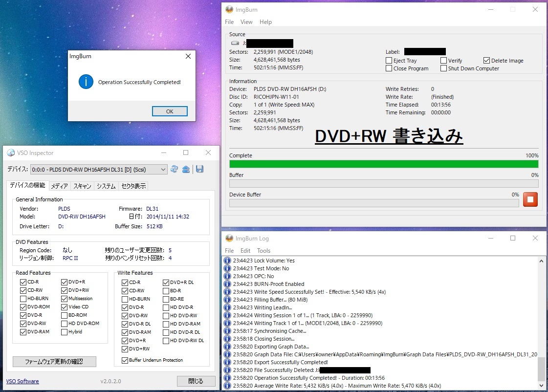
Task: Click the ImgBurn flame icon in the title bar
Action: click(228, 9)
